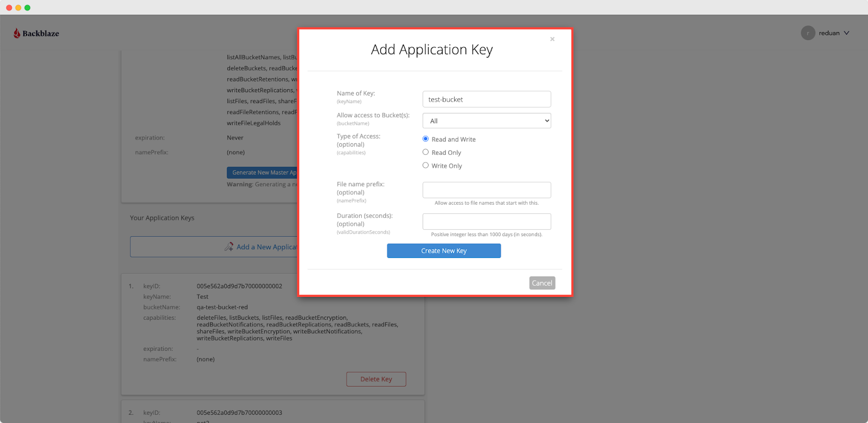Open the Allow access to Bucket(s) dropdown
The height and width of the screenshot is (423, 868).
click(x=487, y=121)
